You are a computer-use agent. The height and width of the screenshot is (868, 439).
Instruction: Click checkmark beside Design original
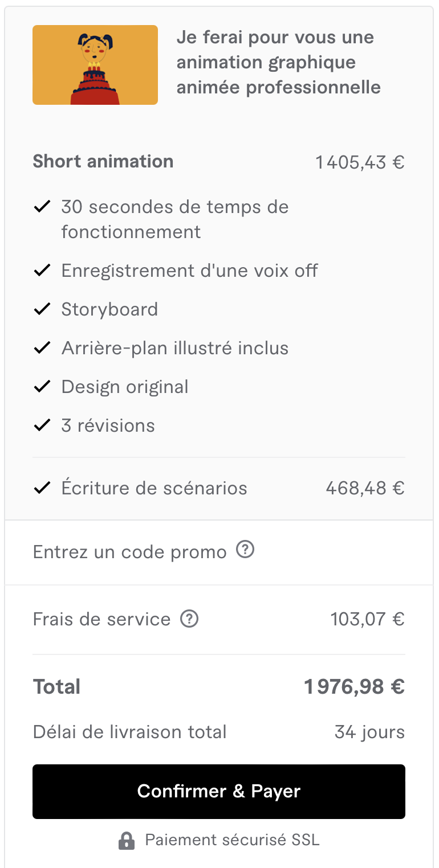coord(42,387)
